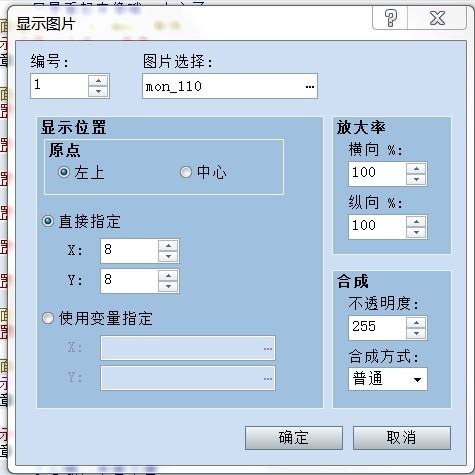The height and width of the screenshot is (475, 475).
Task: Click 确定 button to confirm
Action: coord(294,438)
